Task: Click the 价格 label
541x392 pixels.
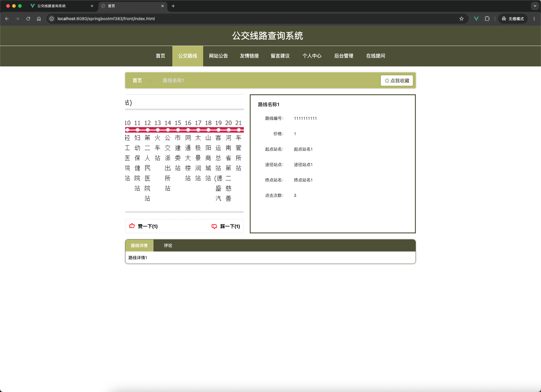Action: click(279, 134)
